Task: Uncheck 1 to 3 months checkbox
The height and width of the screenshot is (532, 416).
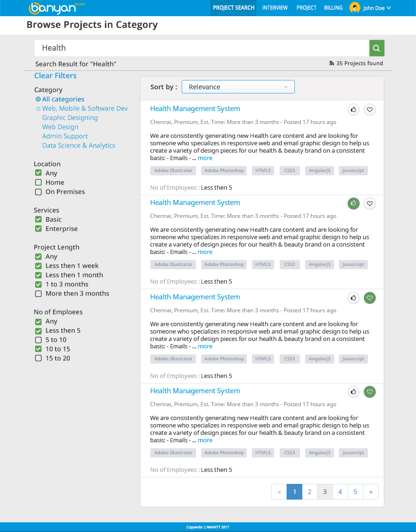Action: tap(38, 285)
